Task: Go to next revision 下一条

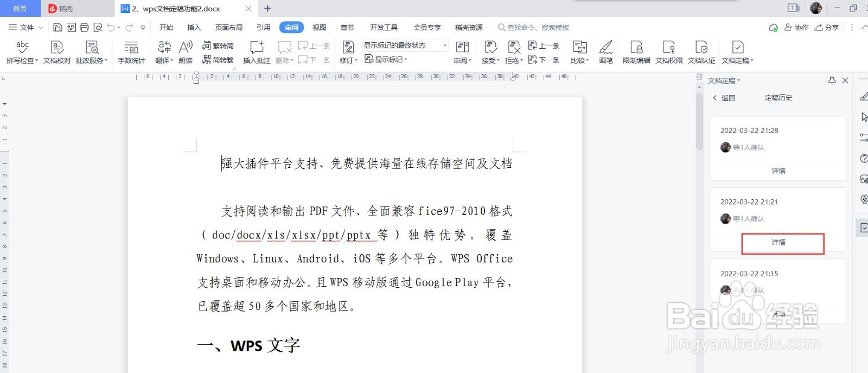Action: point(544,60)
